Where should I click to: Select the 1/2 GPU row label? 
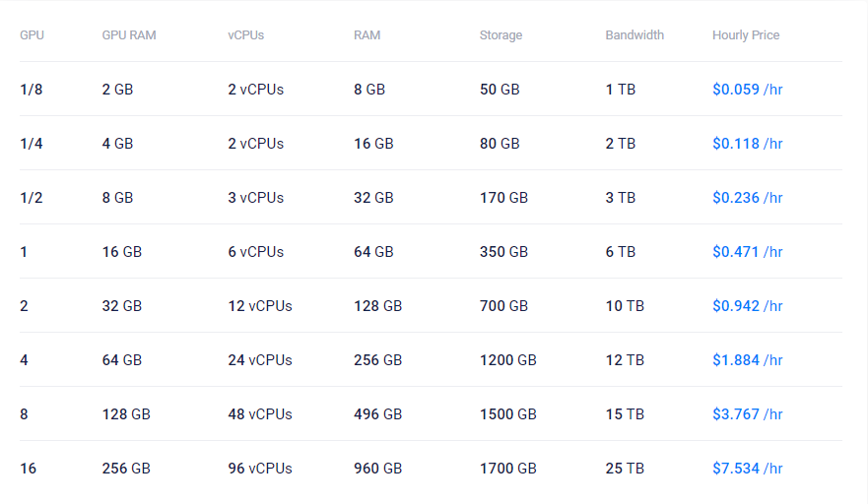(32, 198)
